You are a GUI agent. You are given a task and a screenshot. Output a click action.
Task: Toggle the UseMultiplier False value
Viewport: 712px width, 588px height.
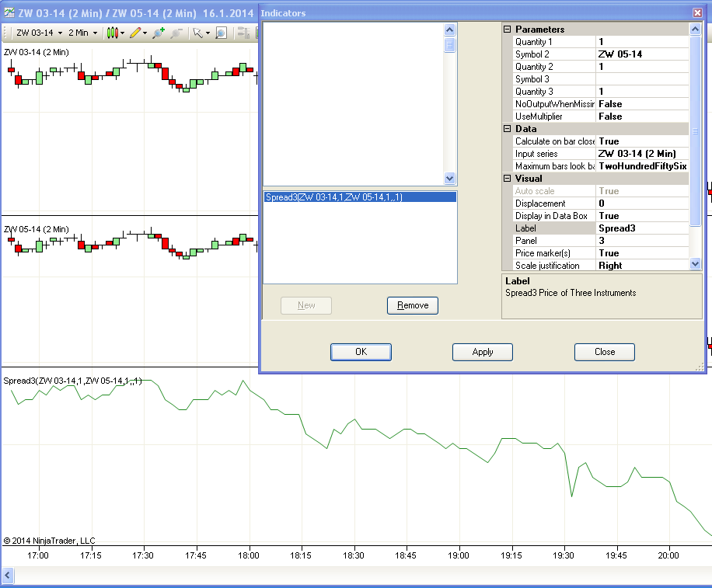[641, 117]
